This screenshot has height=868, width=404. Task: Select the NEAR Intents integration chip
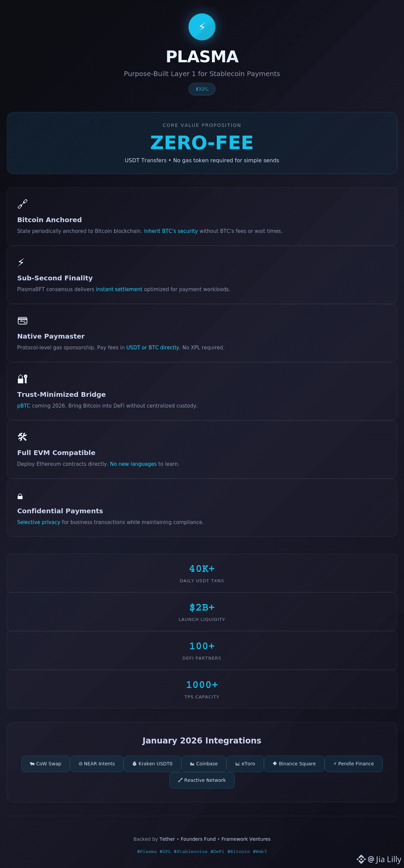97,764
